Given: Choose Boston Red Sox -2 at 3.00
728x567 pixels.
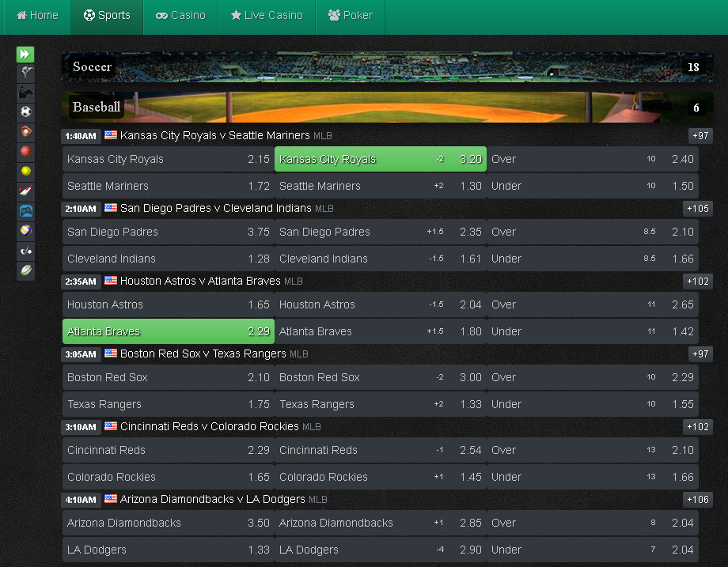Looking at the screenshot, I should (381, 378).
